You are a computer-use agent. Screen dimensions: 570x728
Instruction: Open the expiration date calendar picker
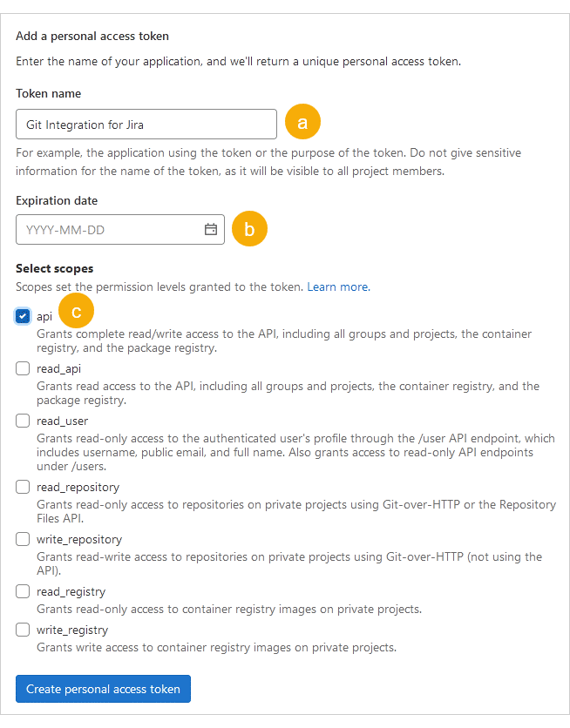point(210,229)
